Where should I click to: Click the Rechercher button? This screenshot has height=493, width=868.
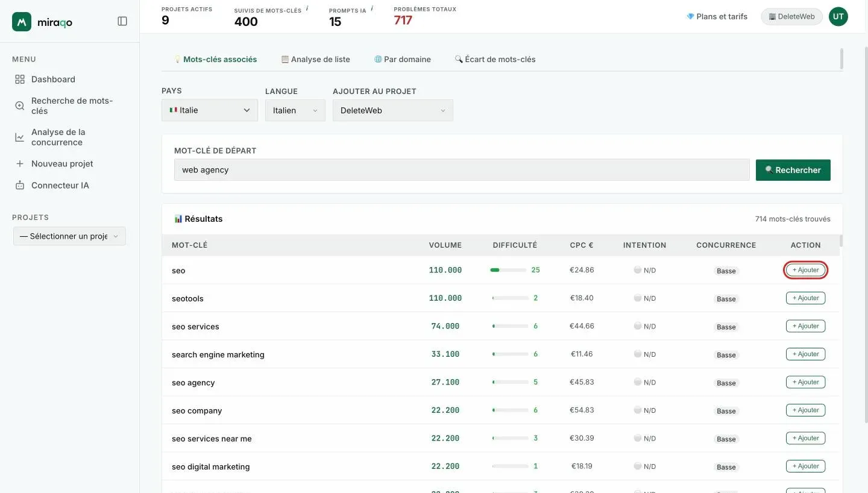click(793, 170)
